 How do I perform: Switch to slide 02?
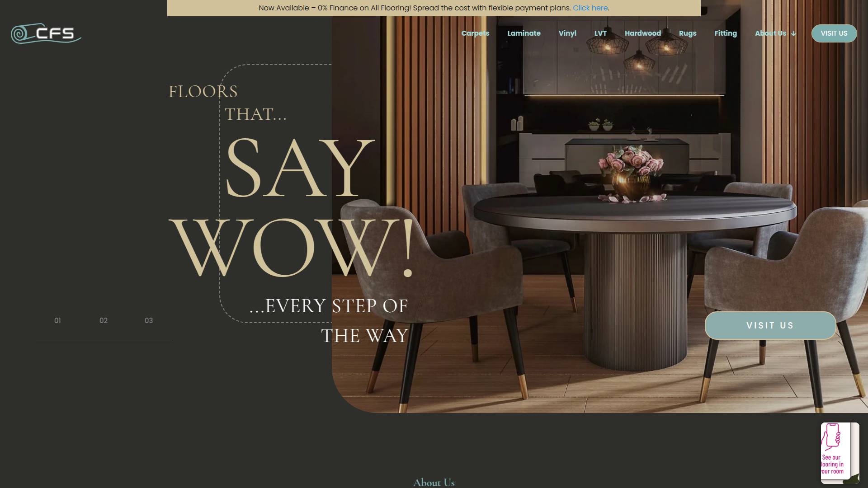[x=104, y=320]
